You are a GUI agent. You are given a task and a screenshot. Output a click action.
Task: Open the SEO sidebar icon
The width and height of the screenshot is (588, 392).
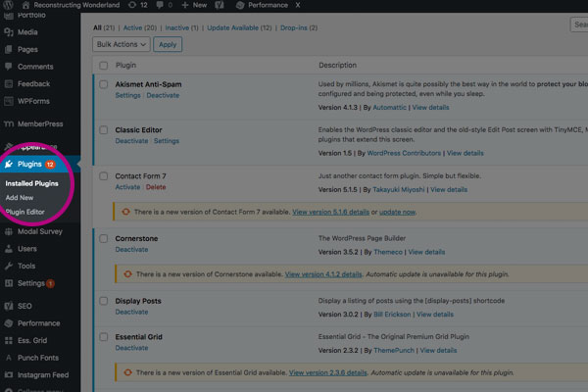(x=8, y=306)
